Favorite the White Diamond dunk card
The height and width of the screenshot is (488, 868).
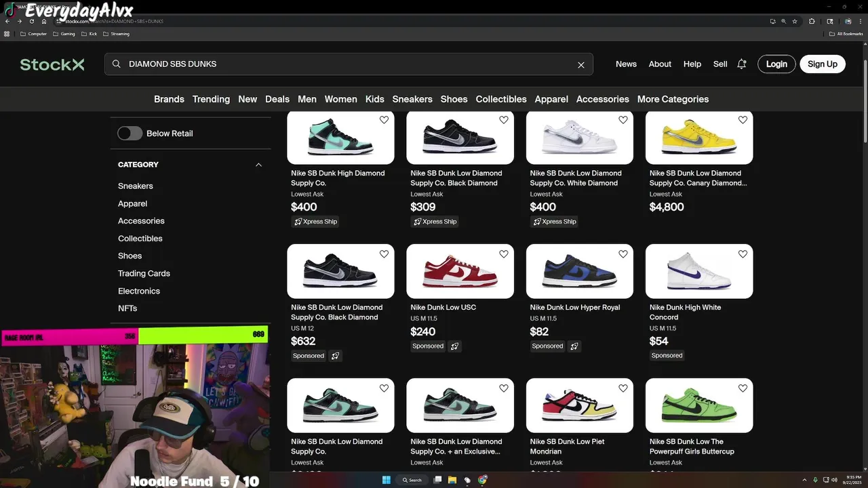tap(623, 120)
